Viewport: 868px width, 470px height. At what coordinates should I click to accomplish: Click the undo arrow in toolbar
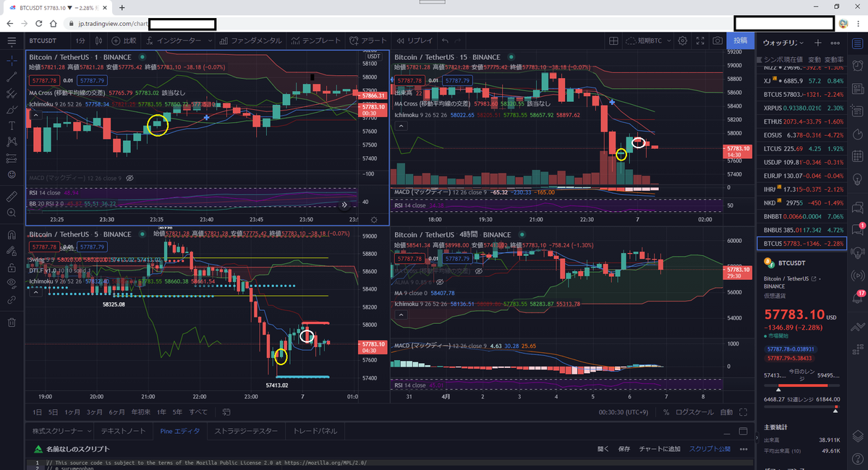click(x=446, y=41)
